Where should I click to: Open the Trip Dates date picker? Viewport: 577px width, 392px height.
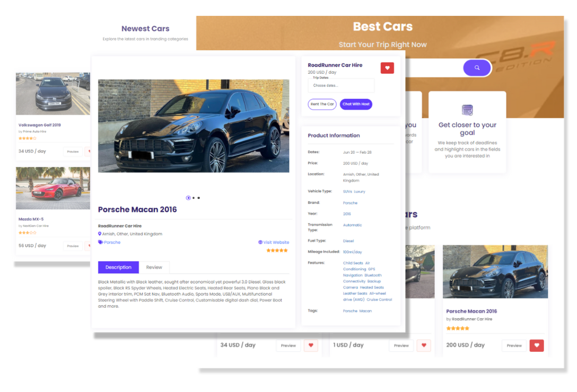[341, 85]
